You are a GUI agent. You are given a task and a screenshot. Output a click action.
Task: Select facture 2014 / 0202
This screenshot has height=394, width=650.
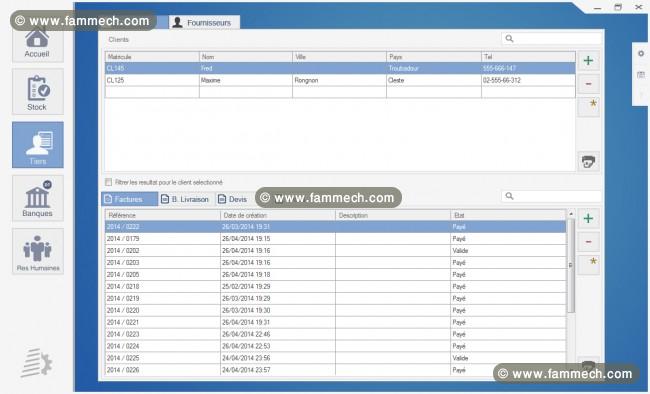(335, 251)
